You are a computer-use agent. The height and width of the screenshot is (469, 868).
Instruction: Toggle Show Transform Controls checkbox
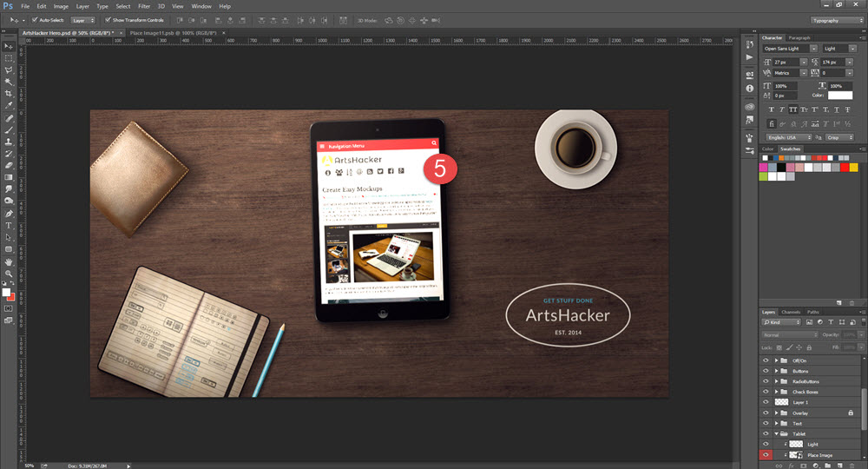pyautogui.click(x=108, y=20)
